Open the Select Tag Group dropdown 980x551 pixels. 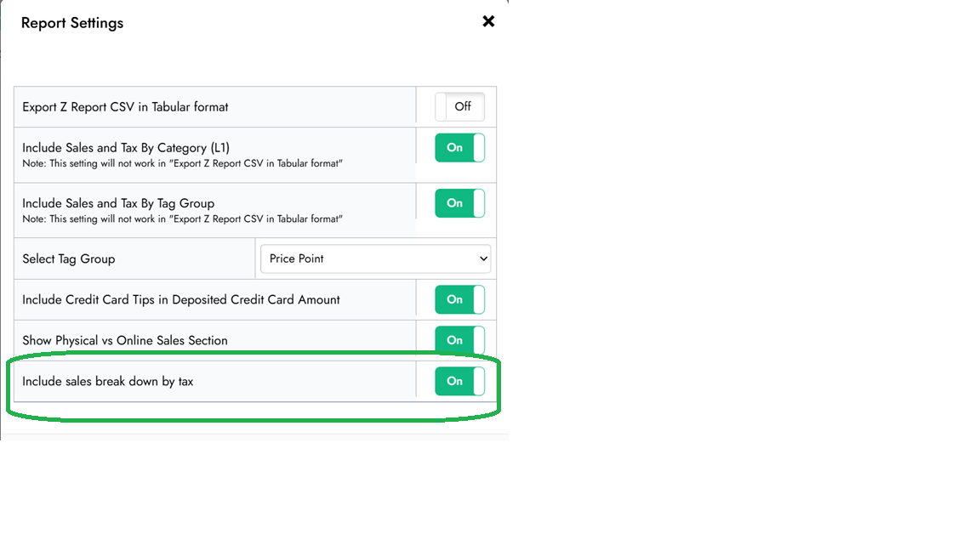(x=374, y=258)
